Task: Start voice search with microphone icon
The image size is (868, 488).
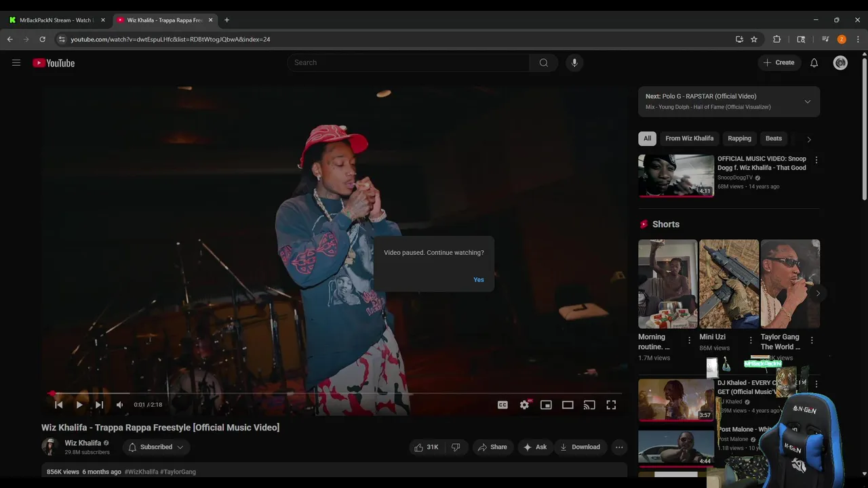Action: [x=574, y=63]
